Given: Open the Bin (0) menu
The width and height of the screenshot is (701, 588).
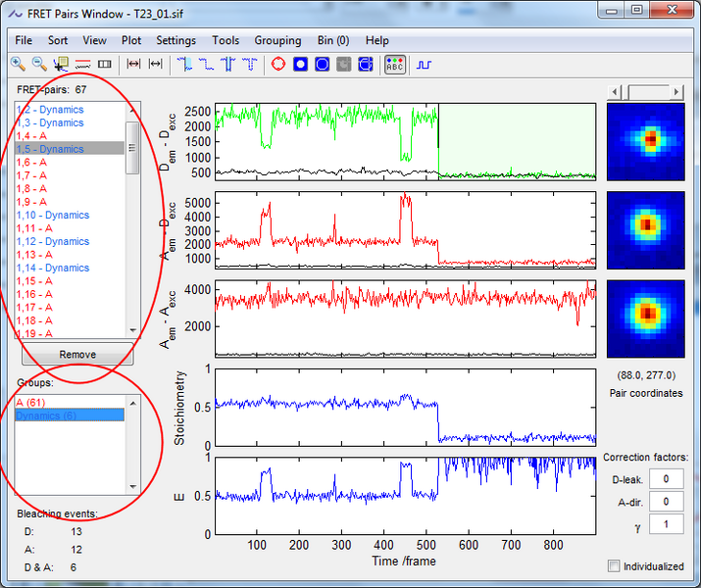Looking at the screenshot, I should click(333, 40).
